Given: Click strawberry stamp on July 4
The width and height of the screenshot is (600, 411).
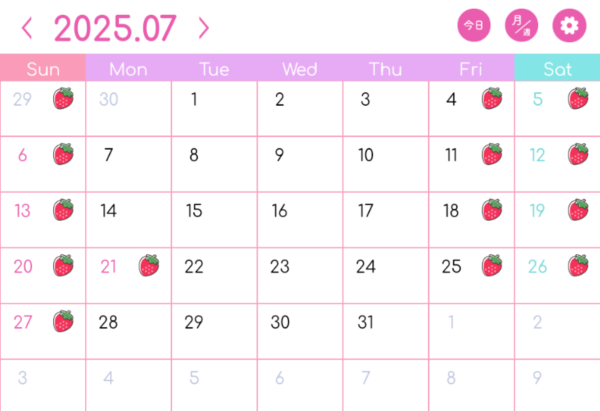Looking at the screenshot, I should click(x=492, y=98).
